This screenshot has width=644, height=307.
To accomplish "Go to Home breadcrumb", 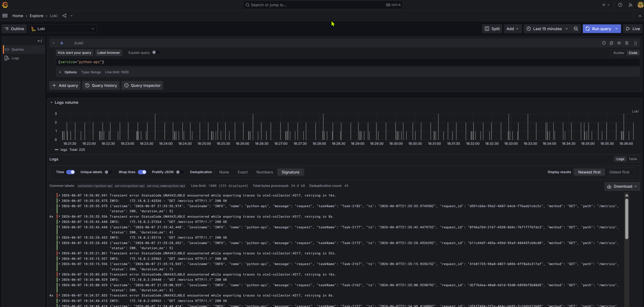I will (x=17, y=16).
